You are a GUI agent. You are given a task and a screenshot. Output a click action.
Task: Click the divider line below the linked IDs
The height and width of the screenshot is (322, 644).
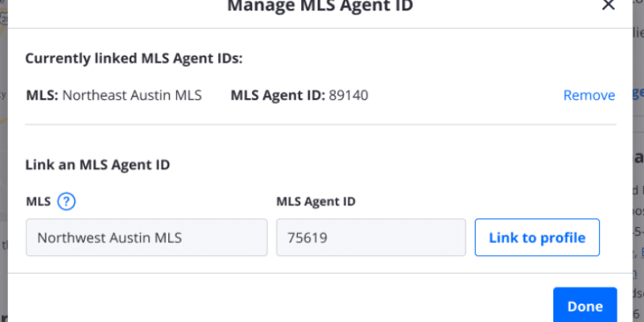tap(320, 125)
